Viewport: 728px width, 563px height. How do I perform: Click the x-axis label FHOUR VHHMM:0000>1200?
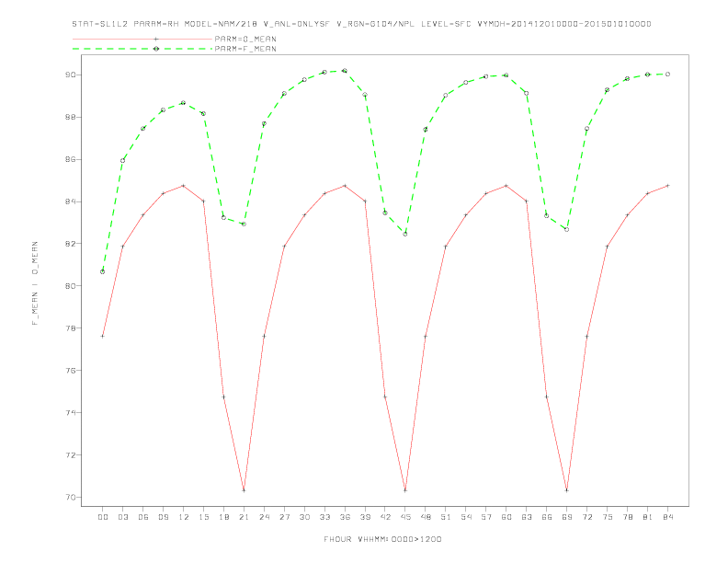point(382,539)
